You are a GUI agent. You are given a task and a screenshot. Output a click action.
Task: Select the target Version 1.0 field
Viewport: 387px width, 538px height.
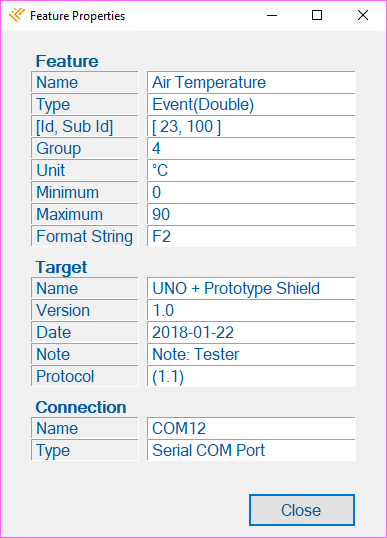coord(251,310)
